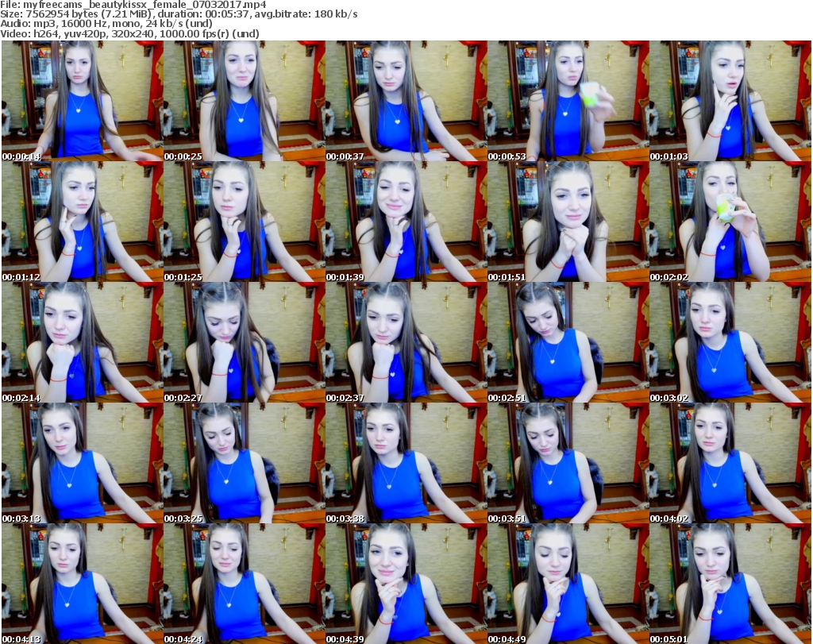Select the thumbnail stamped 00:01:51
Viewport: 813px width, 644px height.
tap(568, 222)
